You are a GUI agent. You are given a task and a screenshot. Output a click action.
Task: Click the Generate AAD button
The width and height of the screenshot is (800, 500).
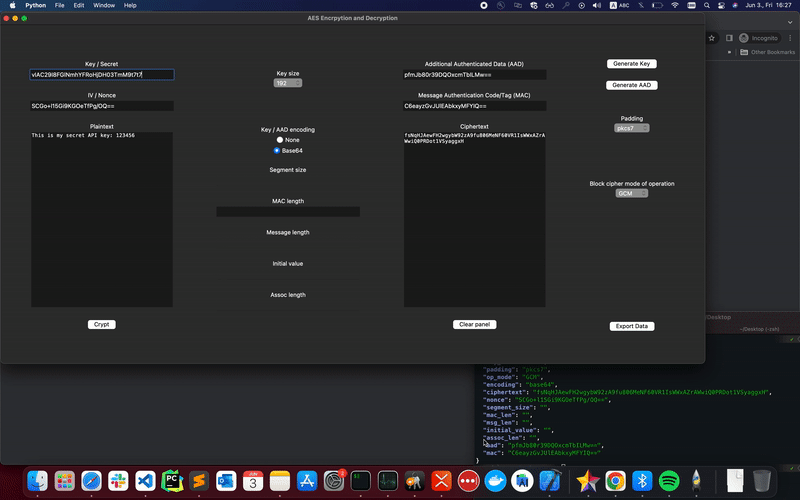click(632, 85)
